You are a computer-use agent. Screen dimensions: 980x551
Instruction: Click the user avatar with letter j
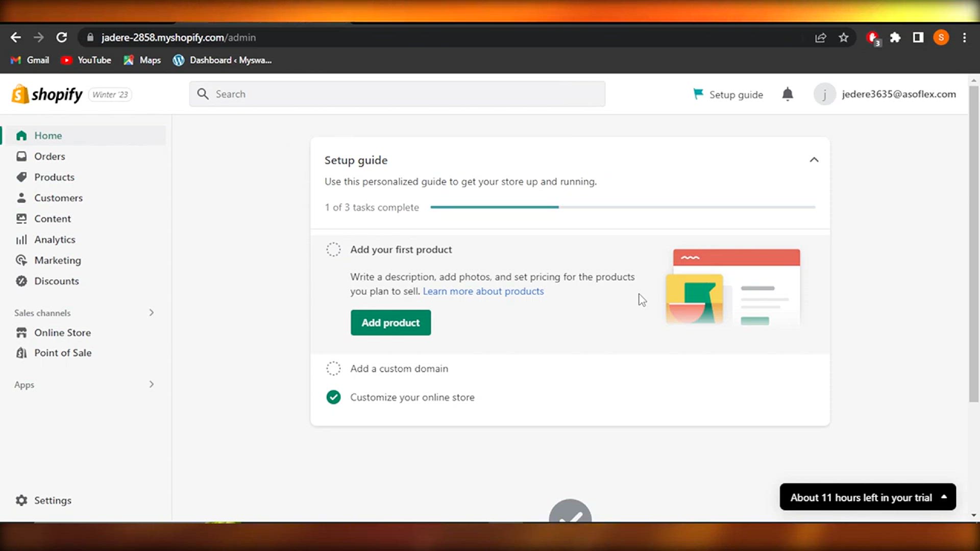point(824,94)
